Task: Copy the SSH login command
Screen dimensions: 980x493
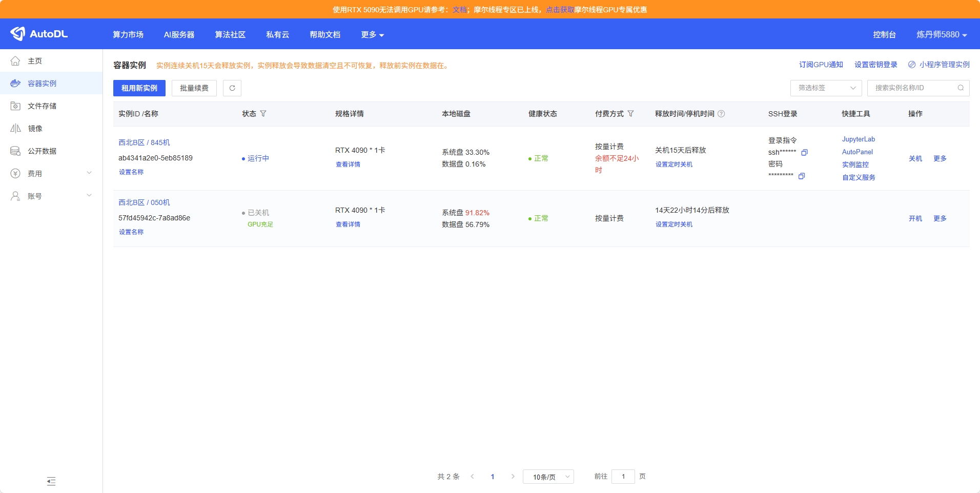Action: [x=805, y=152]
